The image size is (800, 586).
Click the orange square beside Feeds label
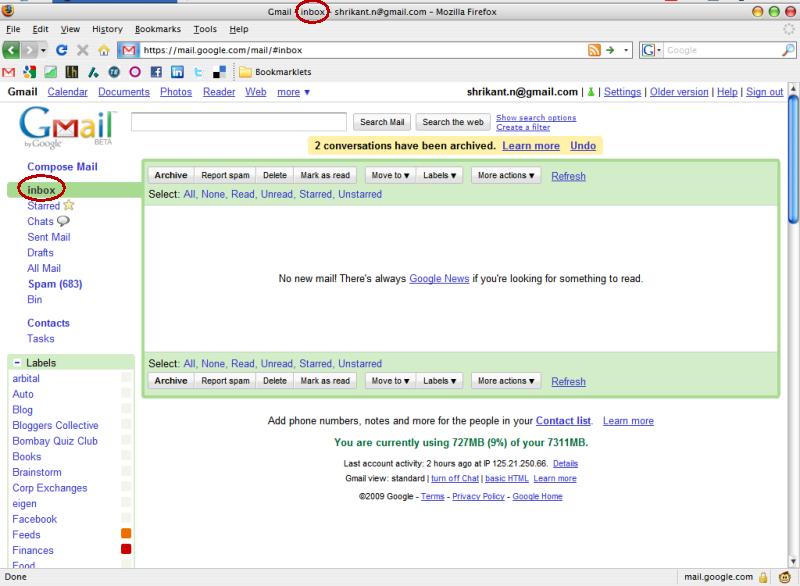[125, 534]
